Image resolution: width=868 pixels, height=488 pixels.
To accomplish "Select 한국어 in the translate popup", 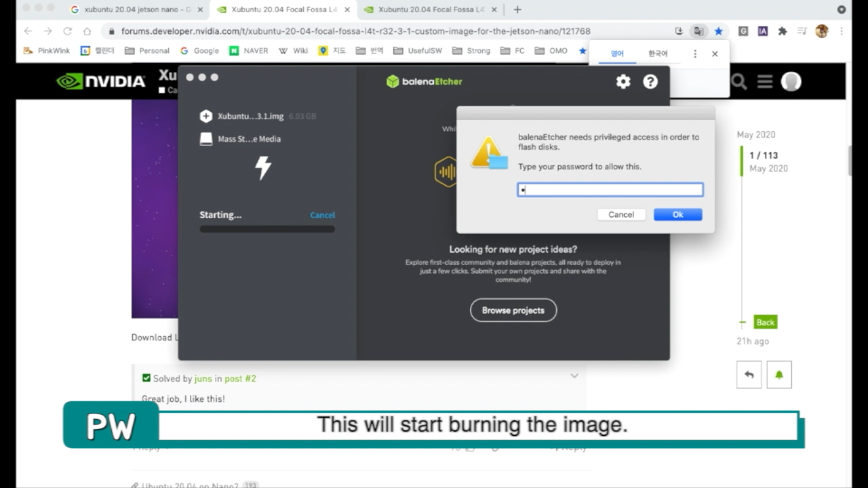I will click(x=658, y=54).
